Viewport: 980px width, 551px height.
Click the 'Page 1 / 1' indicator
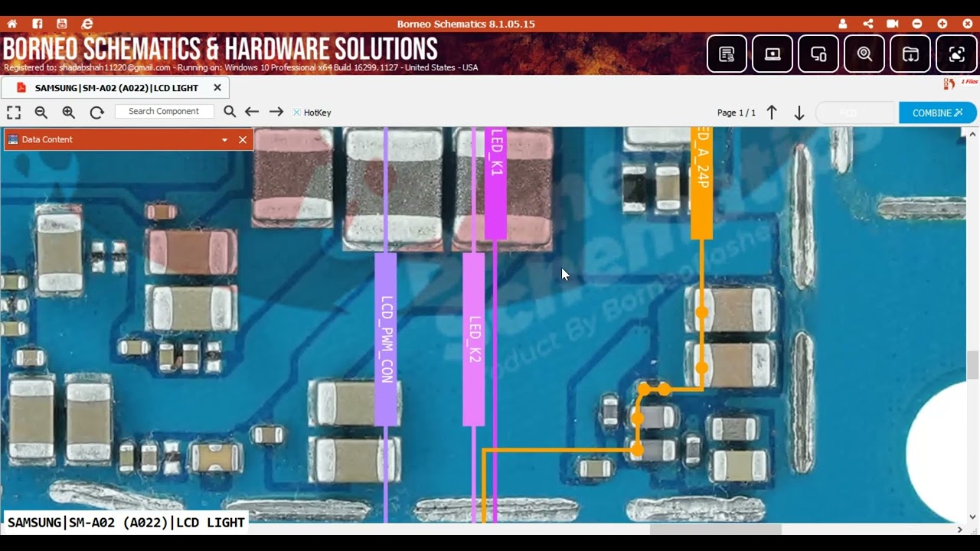(x=737, y=112)
